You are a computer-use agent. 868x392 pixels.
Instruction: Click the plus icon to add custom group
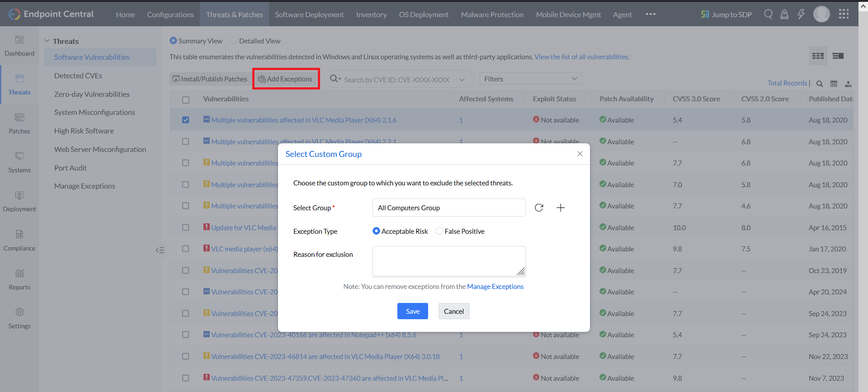tap(561, 208)
